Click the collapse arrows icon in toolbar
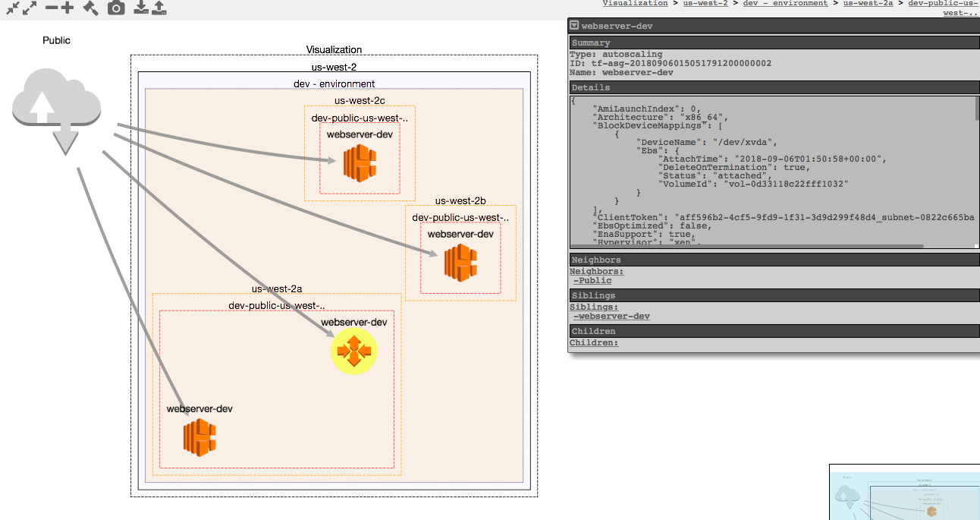Screen dimensions: 980x520 [x=12, y=8]
